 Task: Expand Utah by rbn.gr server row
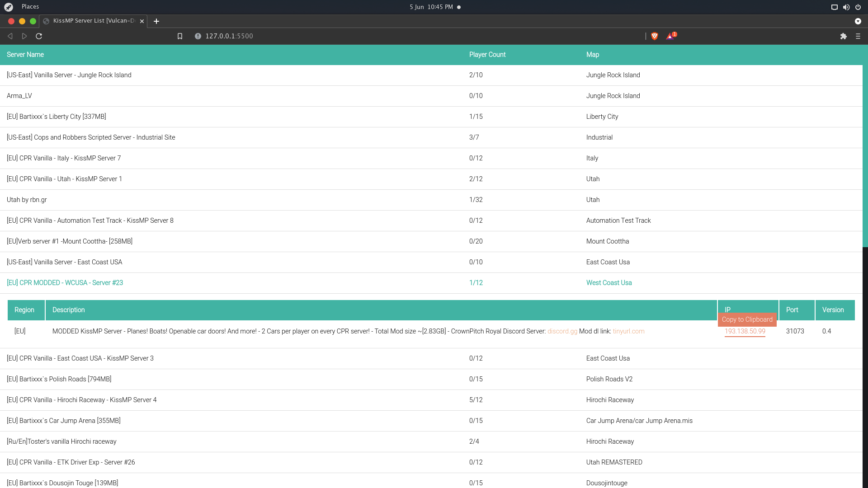click(27, 200)
